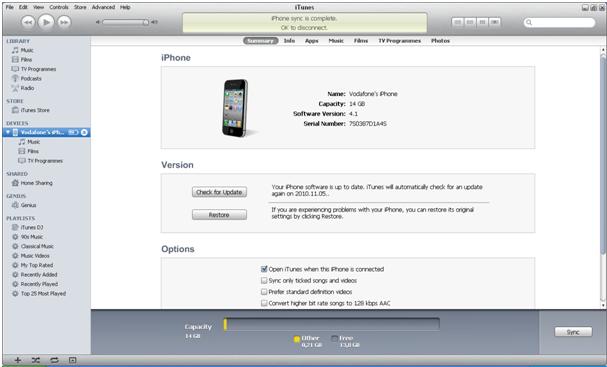
Task: Open the iTunes Store icon
Action: pos(15,110)
